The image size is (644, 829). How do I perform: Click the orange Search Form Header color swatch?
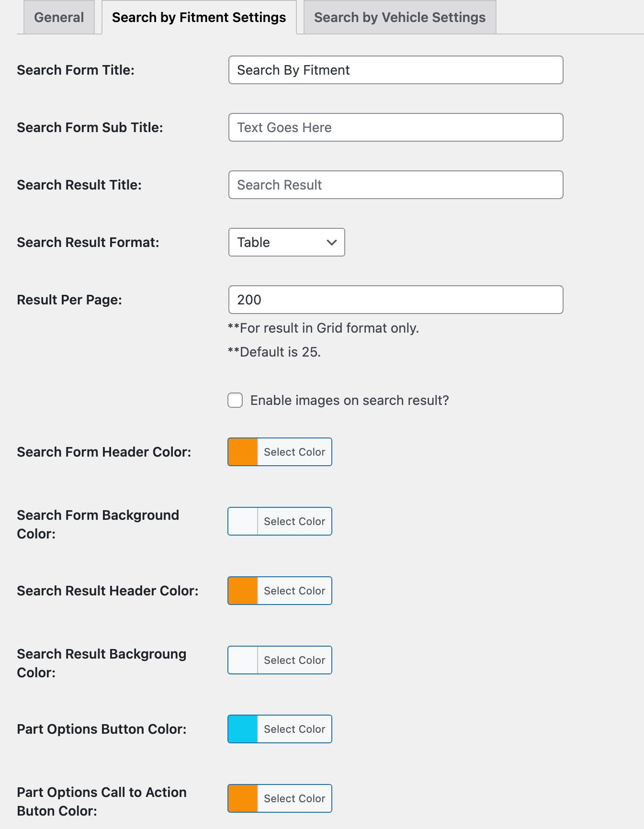click(243, 452)
